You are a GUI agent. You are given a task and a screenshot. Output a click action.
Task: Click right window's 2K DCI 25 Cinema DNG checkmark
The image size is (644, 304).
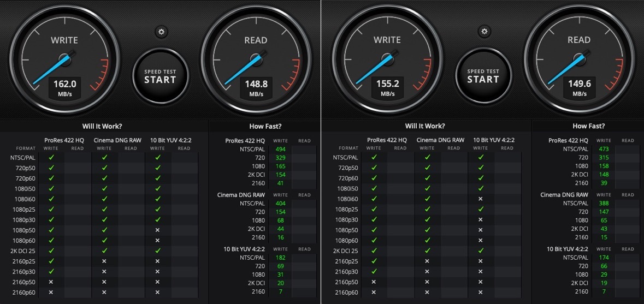[x=428, y=251]
